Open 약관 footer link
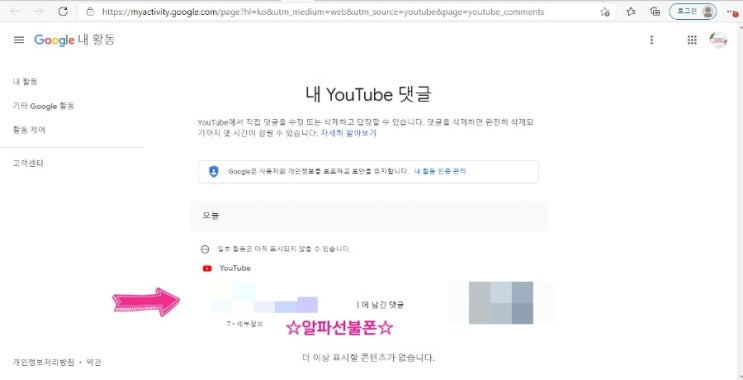The width and height of the screenshot is (743, 380). pos(94,362)
